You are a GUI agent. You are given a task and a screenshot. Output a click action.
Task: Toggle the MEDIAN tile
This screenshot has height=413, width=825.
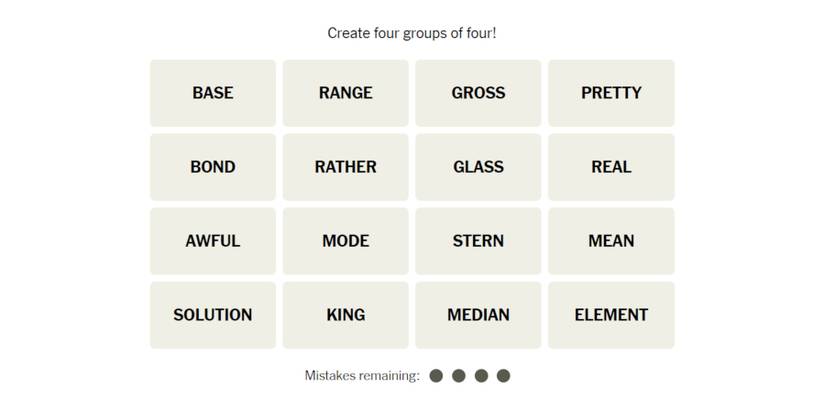[478, 315]
